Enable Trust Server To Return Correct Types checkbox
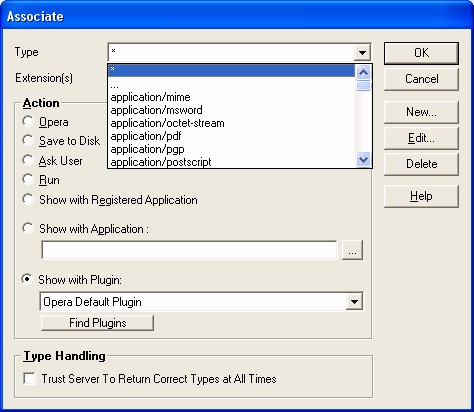 pos(29,379)
